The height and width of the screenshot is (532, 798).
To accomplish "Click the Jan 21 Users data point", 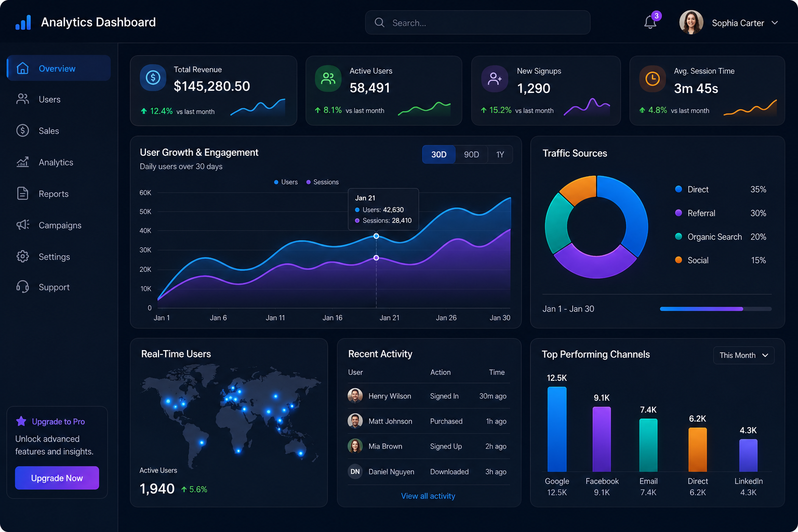I will coord(376,236).
